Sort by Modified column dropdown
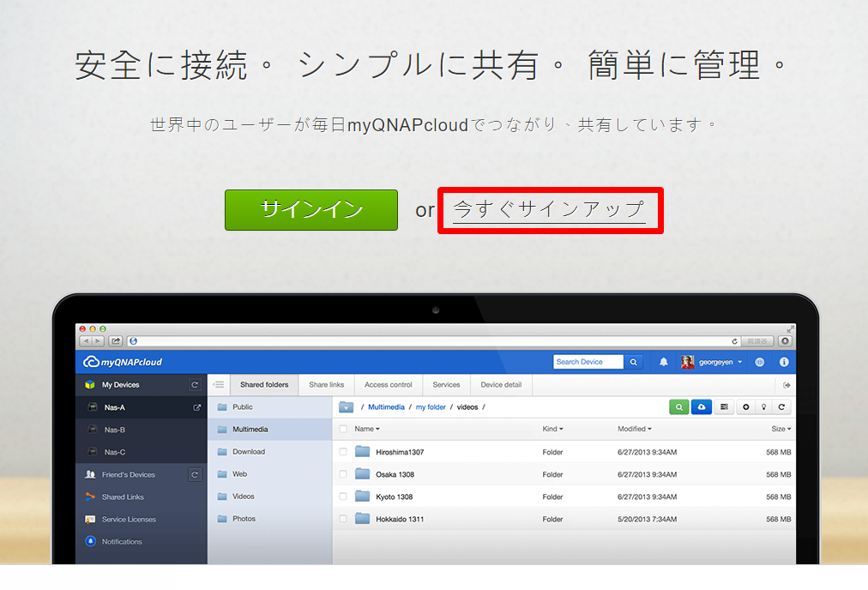The width and height of the screenshot is (868, 590). [x=635, y=429]
